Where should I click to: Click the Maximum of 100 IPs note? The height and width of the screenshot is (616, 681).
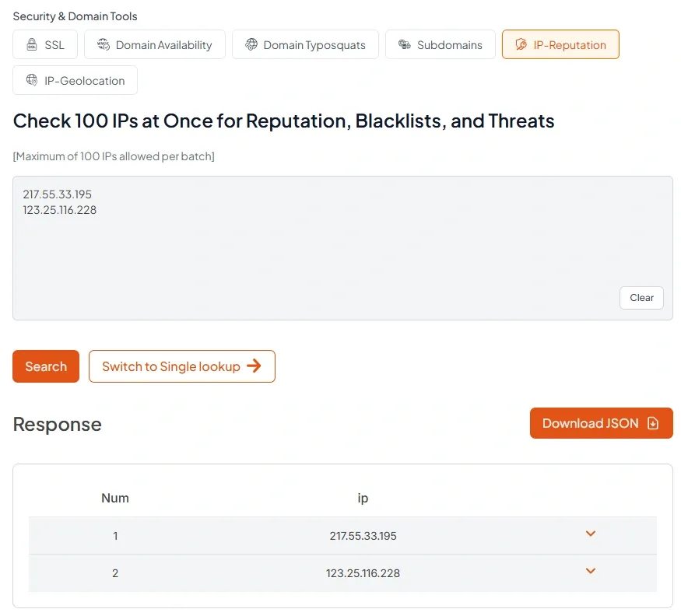[x=114, y=156]
